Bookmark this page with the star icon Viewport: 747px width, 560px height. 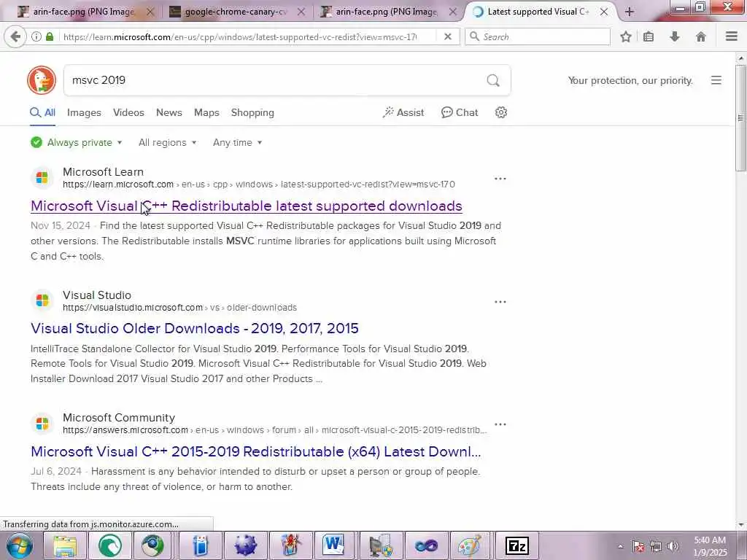coord(626,36)
